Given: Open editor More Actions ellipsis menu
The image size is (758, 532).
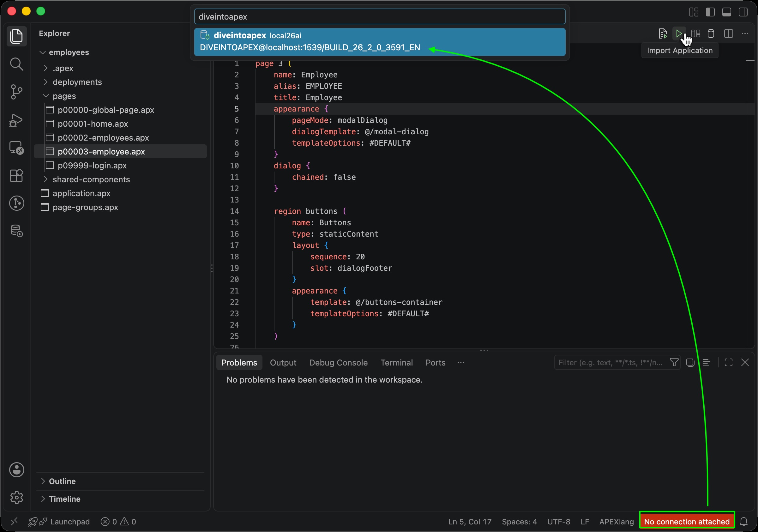Looking at the screenshot, I should [x=745, y=34].
